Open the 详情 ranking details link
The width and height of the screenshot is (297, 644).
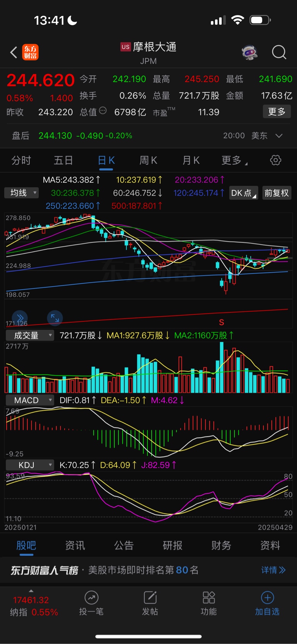pyautogui.click(x=273, y=570)
